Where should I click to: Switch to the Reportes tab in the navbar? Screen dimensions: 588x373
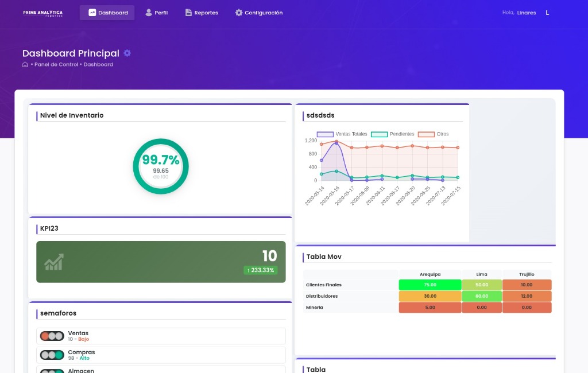tap(201, 11)
